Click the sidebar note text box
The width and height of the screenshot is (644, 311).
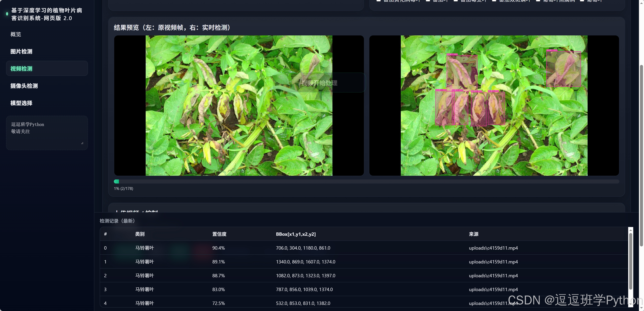[x=47, y=133]
